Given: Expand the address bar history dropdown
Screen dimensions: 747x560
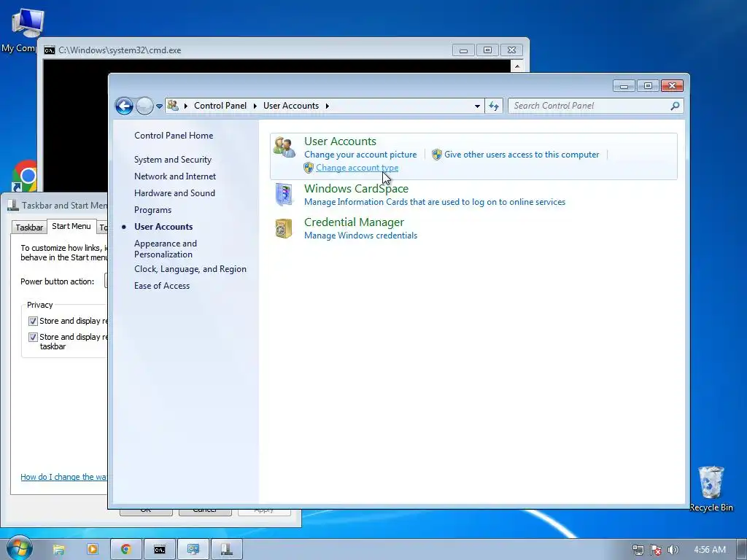Looking at the screenshot, I should tap(477, 106).
